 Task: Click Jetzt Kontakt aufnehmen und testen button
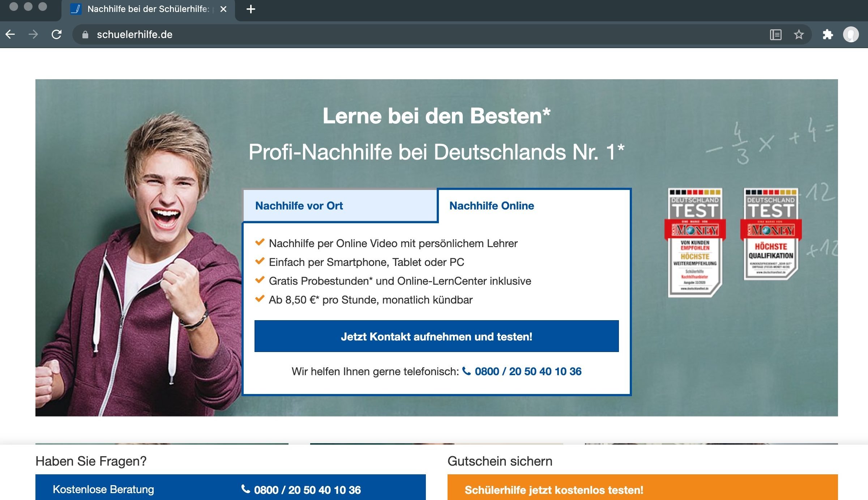[x=436, y=336]
